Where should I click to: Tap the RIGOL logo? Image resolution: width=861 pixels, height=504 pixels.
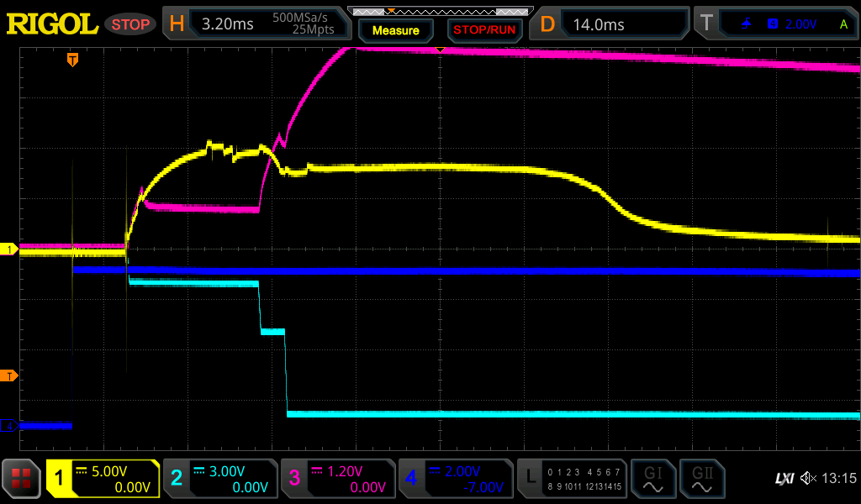click(x=52, y=24)
